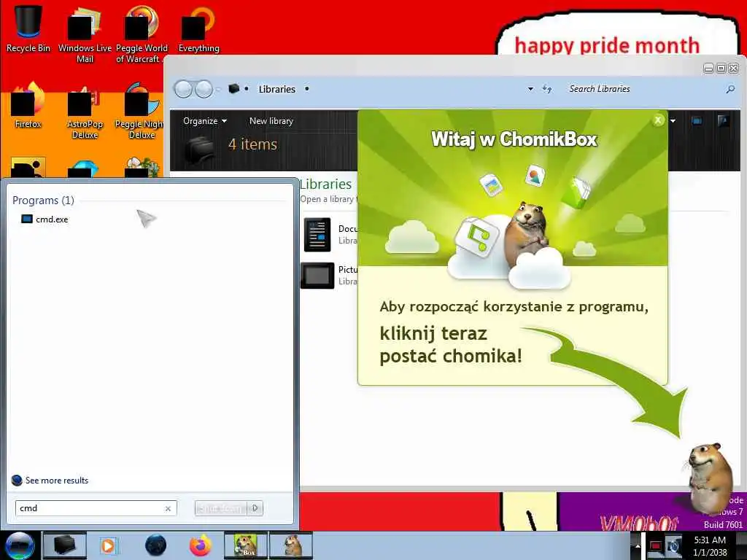747x560 pixels.
Task: Open the Pictures library icon
Action: [x=317, y=275]
